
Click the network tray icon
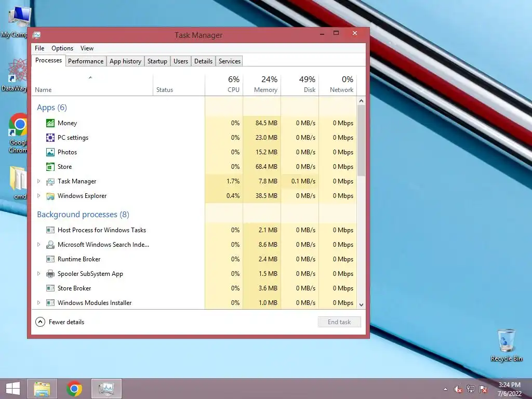point(471,389)
